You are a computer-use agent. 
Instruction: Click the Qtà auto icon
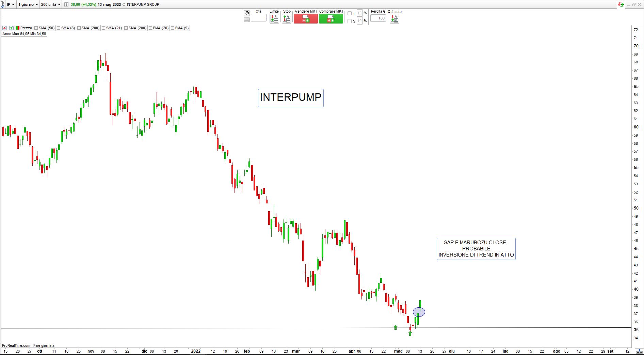[394, 19]
